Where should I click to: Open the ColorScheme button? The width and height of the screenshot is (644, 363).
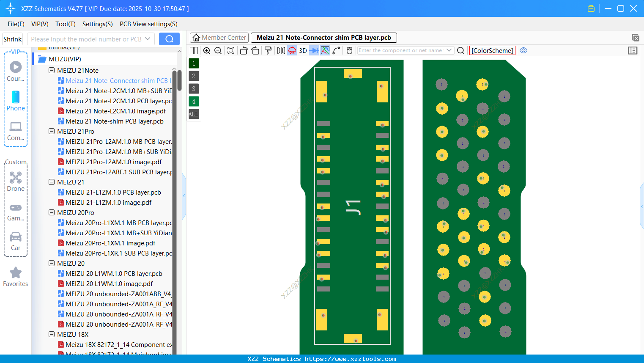(492, 50)
